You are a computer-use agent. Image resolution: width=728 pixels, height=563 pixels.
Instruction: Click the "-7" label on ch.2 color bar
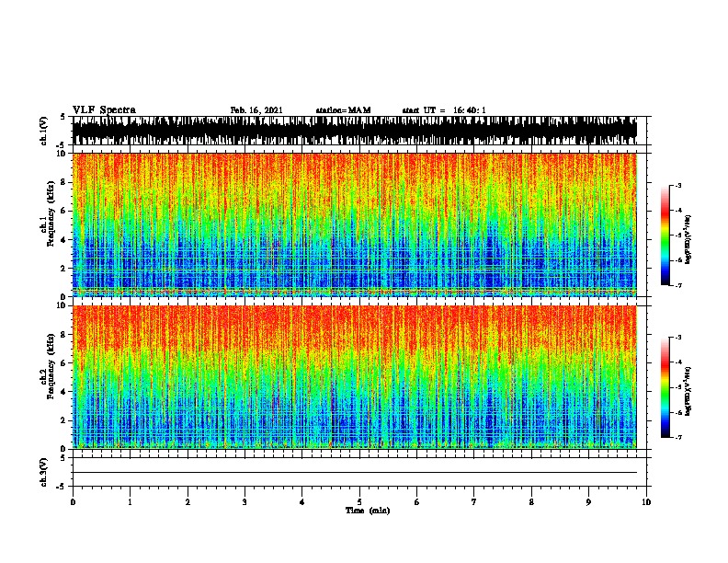coord(677,438)
